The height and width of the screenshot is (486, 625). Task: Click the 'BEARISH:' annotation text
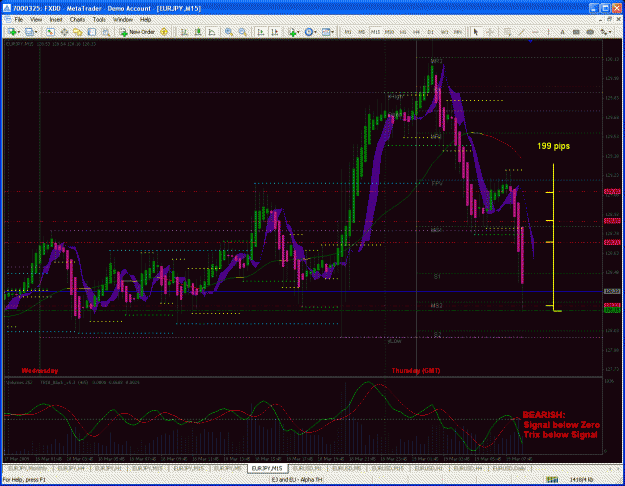[x=544, y=415]
